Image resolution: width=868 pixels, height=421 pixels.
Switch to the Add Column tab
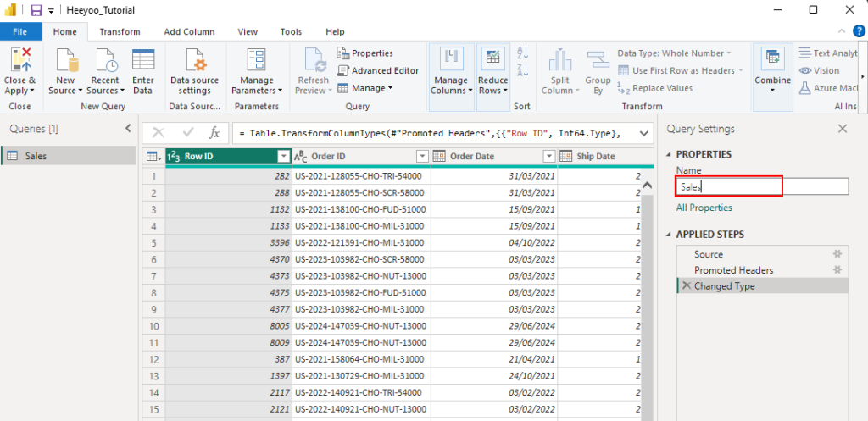coord(189,31)
